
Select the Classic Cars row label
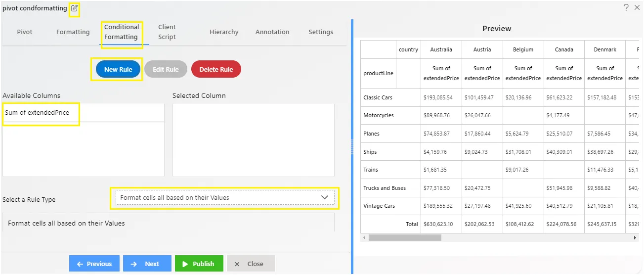point(390,97)
